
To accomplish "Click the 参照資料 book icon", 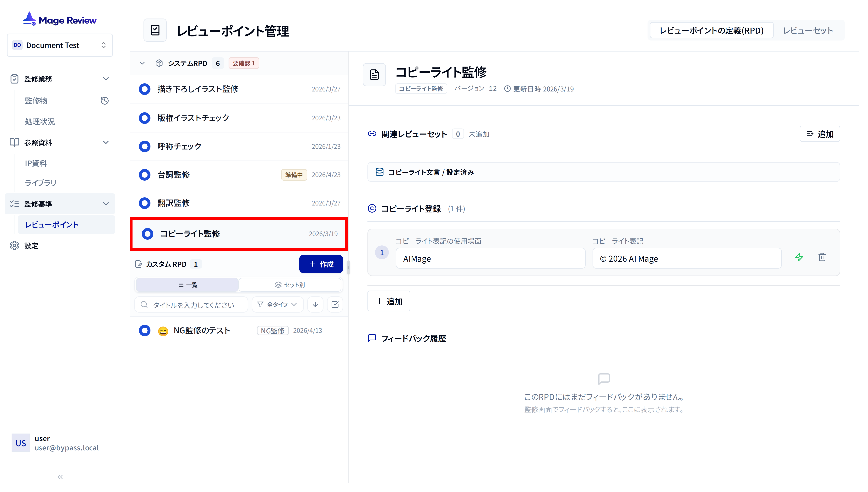I will 14,142.
